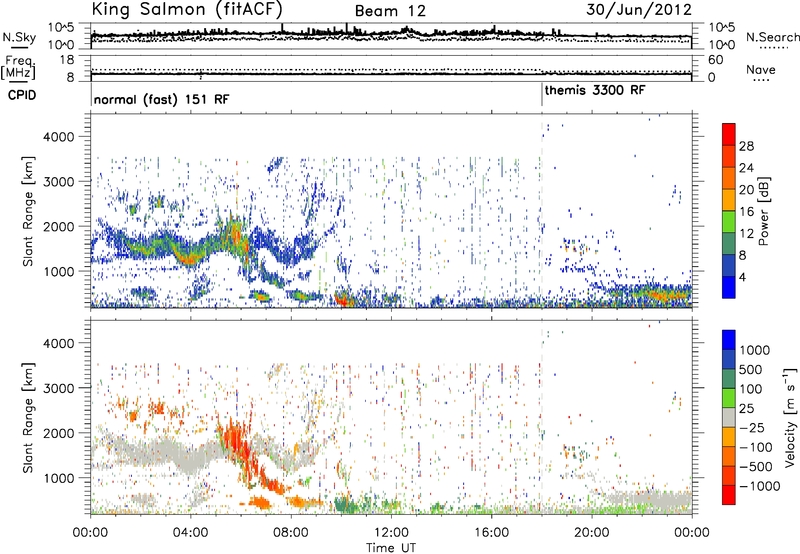The height and width of the screenshot is (554, 800).
Task: Click the 'Velocity [m s⁻¹]' color bar label
Action: pos(790,417)
